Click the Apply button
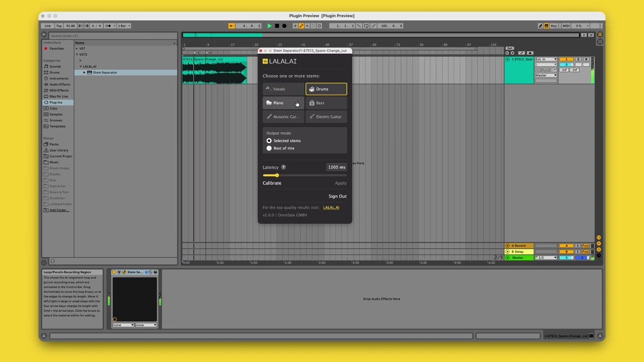 click(x=341, y=183)
